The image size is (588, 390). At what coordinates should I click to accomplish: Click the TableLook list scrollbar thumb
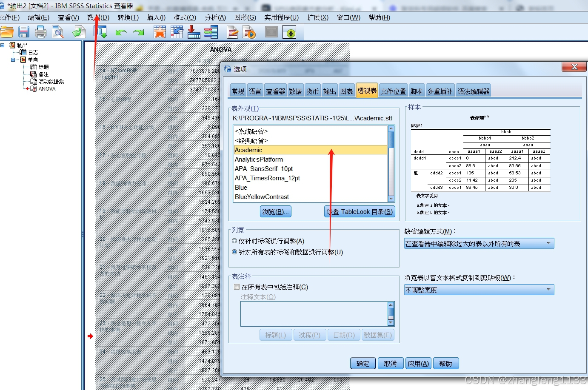[391, 139]
